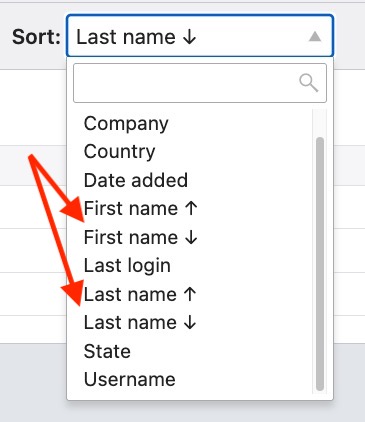The image size is (365, 422).
Task: Click the up arrow beside First name
Action: pyautogui.click(x=191, y=209)
